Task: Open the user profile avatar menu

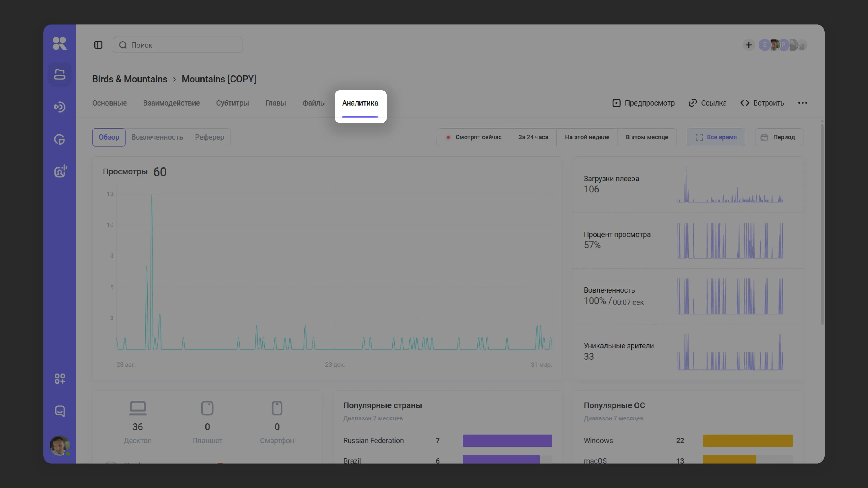Action: 60,445
